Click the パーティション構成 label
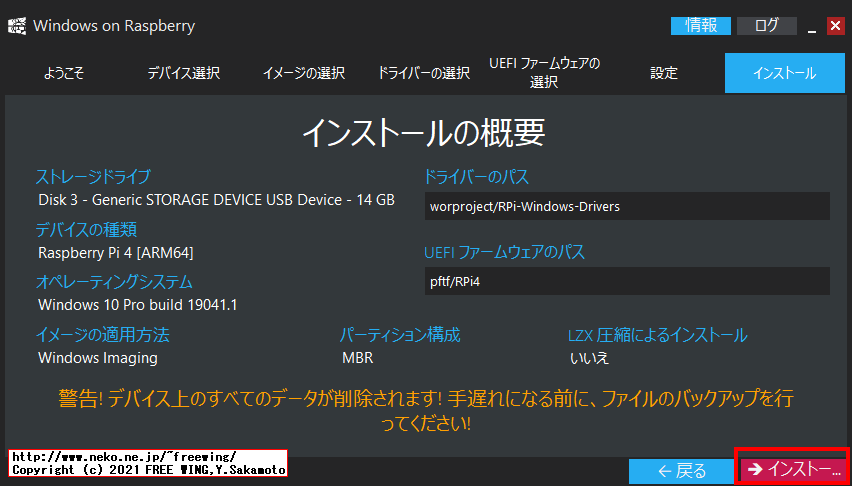Image resolution: width=852 pixels, height=486 pixels. click(x=400, y=335)
